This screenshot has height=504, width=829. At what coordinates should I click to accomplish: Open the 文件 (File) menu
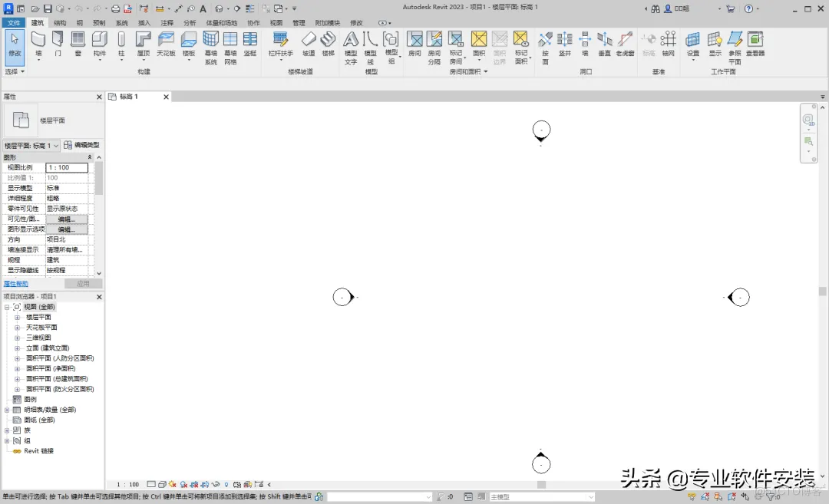(14, 23)
